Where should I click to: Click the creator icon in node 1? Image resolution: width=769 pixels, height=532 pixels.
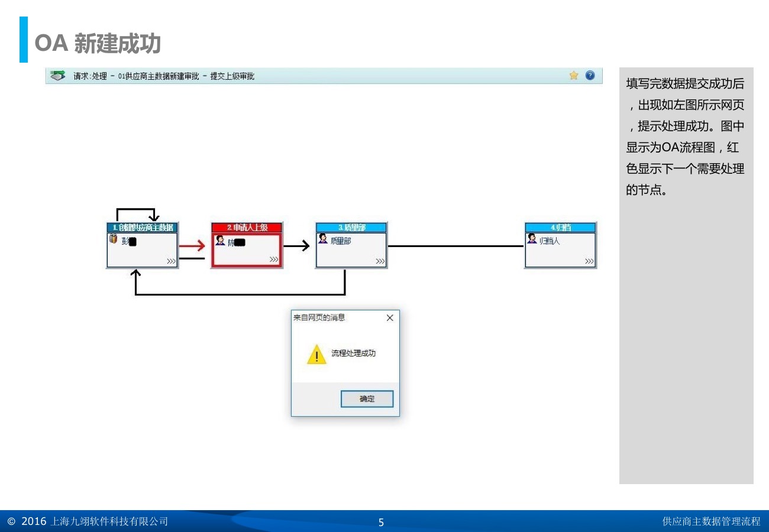pyautogui.click(x=113, y=239)
